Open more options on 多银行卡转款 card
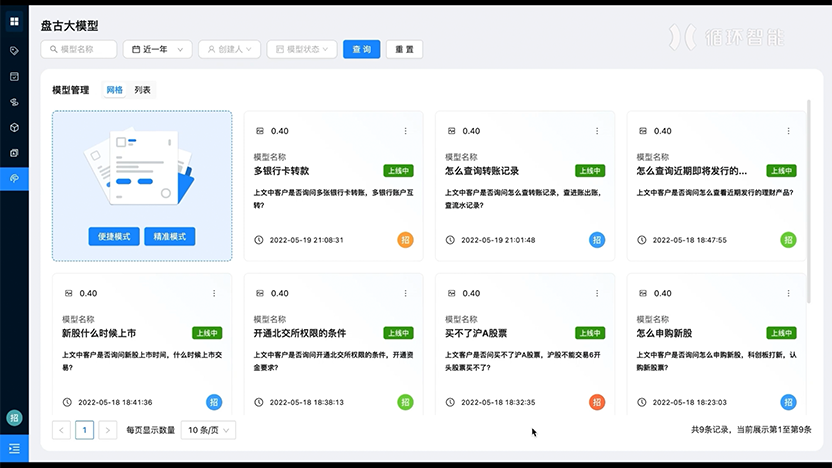Screen dimensions: 832x468 coord(405,131)
